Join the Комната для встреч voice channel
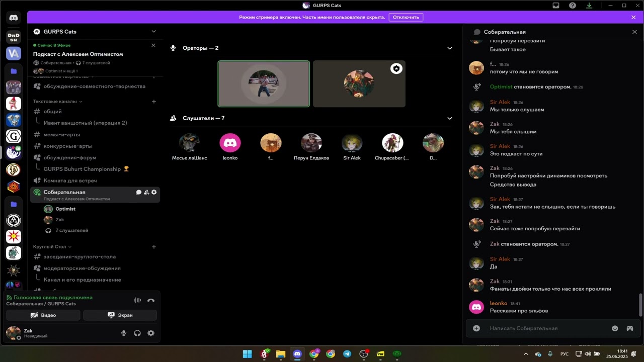644x362 pixels. 70,180
